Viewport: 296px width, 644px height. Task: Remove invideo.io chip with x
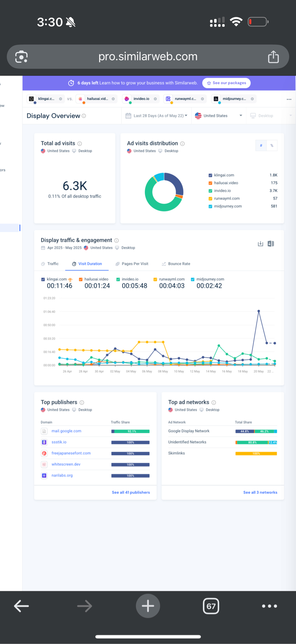[155, 99]
